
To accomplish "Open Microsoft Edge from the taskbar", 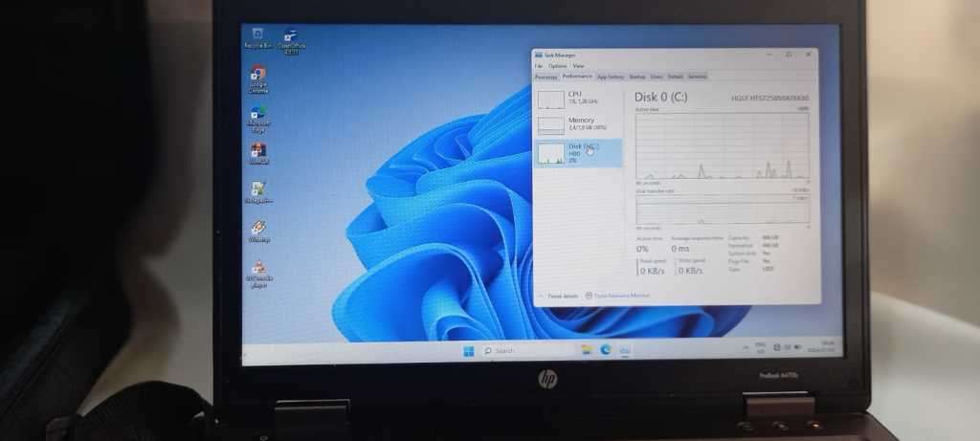I will tap(605, 350).
